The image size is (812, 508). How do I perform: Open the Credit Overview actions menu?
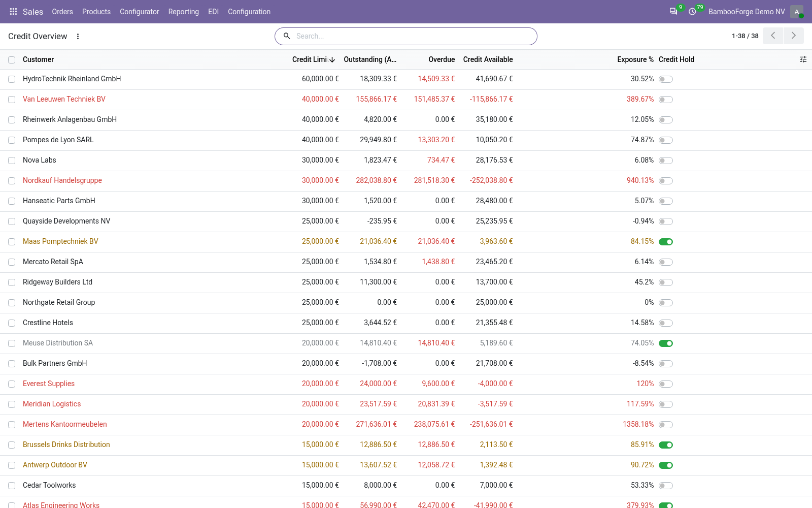coord(78,37)
